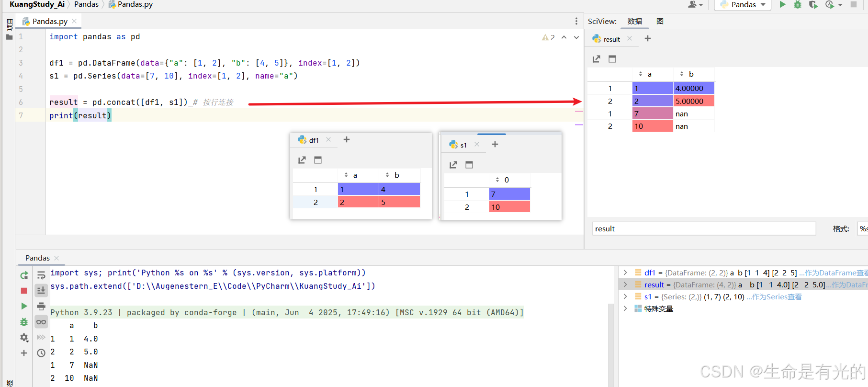The height and width of the screenshot is (387, 868).
Task: Click the KuangStudy_Ai breadcrumb
Action: [37, 4]
